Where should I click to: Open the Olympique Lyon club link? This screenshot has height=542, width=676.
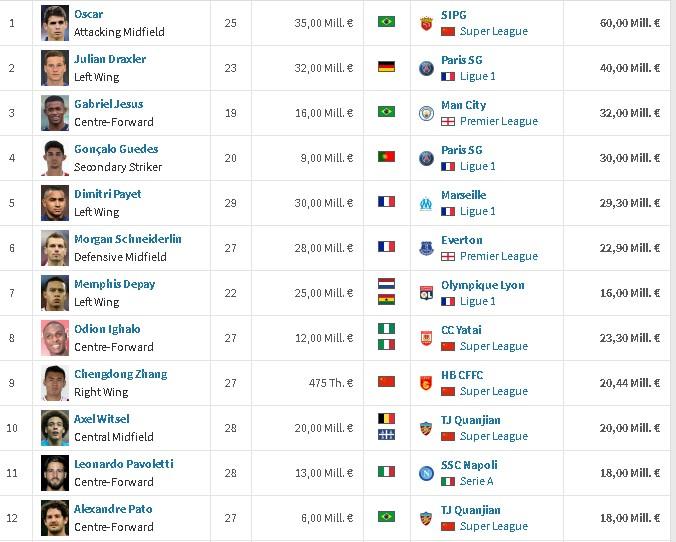coord(482,285)
